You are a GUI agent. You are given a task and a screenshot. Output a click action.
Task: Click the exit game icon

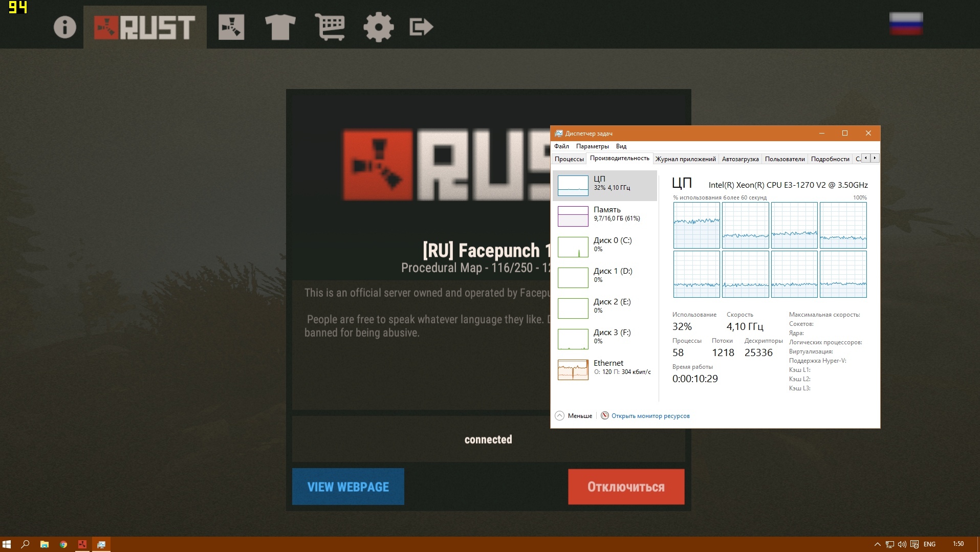click(x=421, y=27)
